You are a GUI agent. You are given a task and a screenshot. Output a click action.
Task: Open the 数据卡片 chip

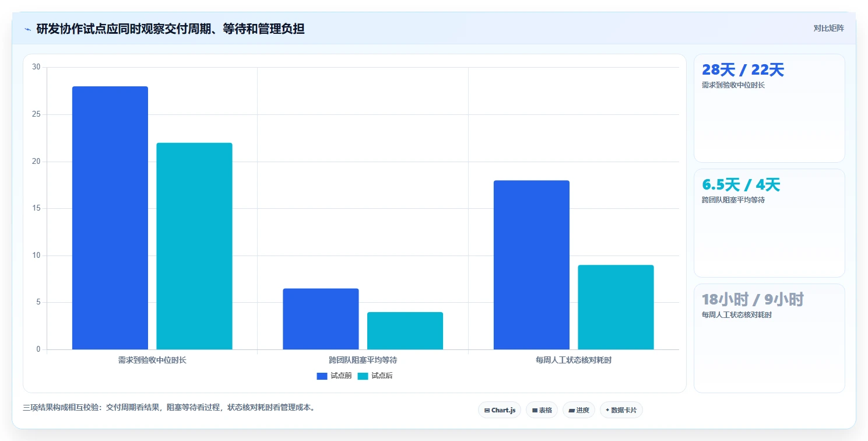click(621, 410)
